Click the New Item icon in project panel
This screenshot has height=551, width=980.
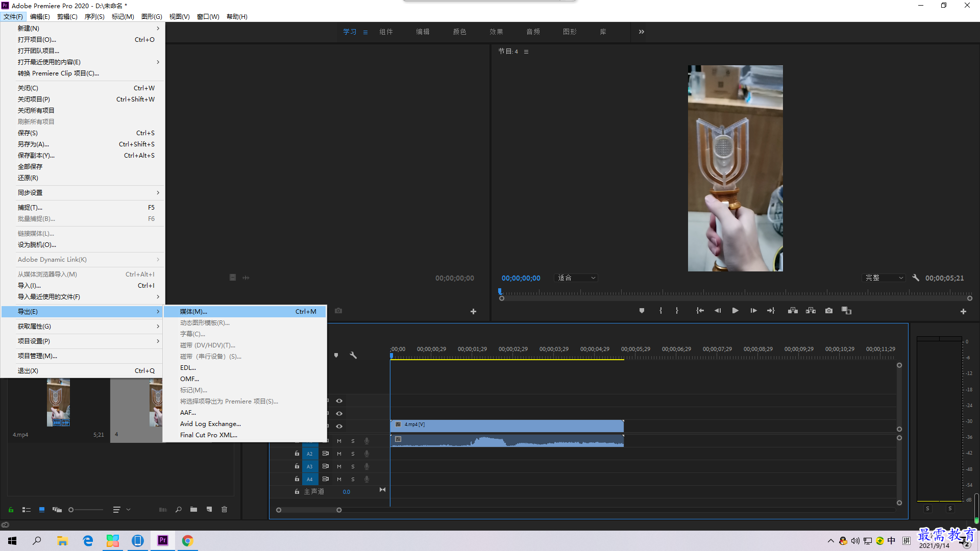pyautogui.click(x=209, y=510)
